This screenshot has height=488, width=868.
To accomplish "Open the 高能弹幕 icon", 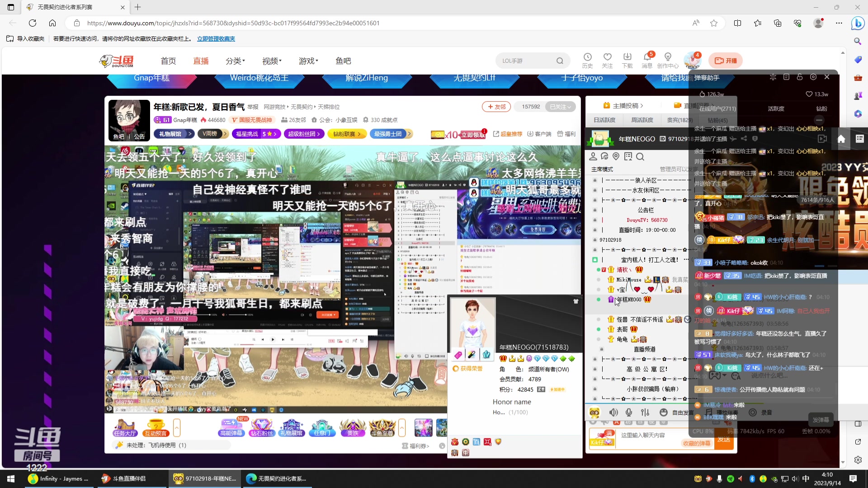I will click(231, 427).
